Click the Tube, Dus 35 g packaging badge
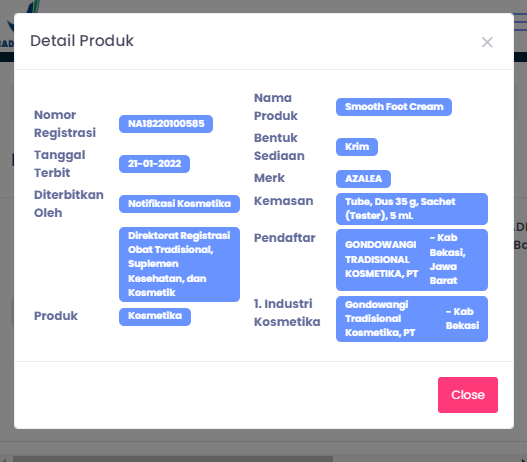The image size is (527, 462). click(412, 209)
